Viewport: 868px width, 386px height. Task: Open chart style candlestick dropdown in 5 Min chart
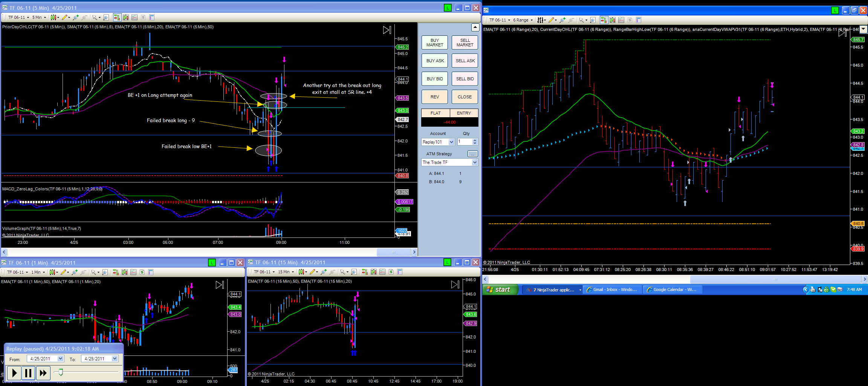(x=55, y=17)
